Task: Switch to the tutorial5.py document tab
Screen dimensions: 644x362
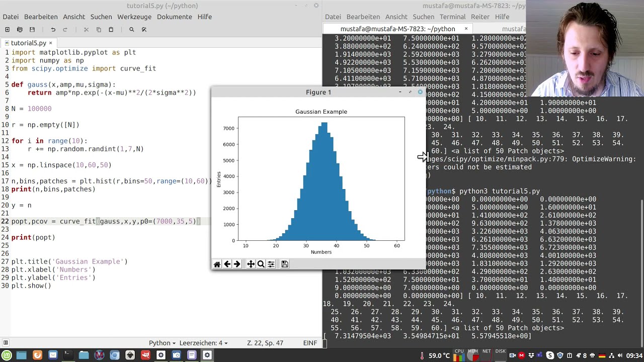Action: 28,43
